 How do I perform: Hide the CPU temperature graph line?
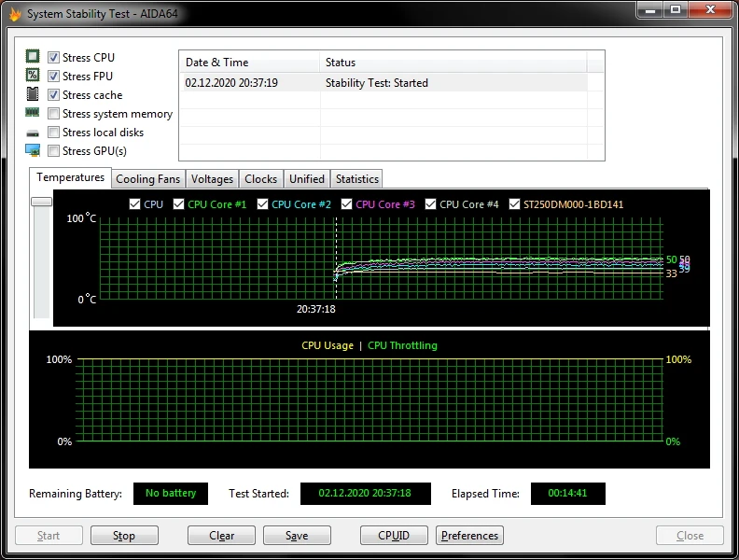pos(134,204)
